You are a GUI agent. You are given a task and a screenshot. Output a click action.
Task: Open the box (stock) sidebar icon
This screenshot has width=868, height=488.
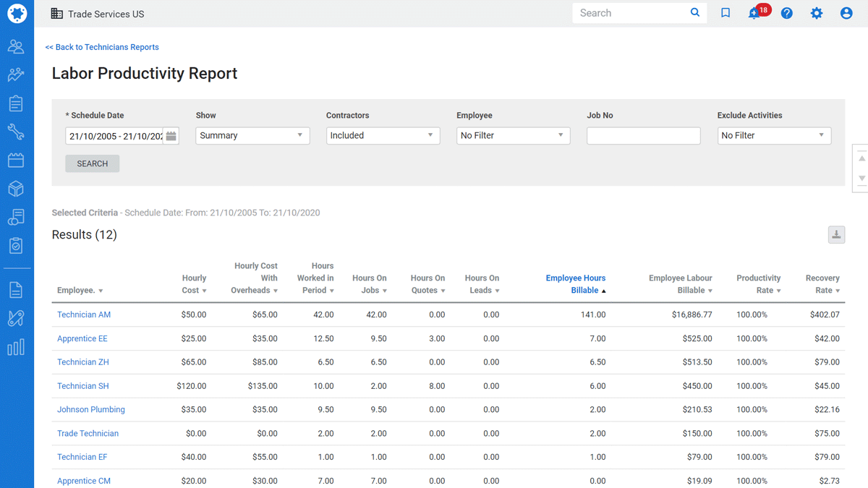pyautogui.click(x=16, y=189)
